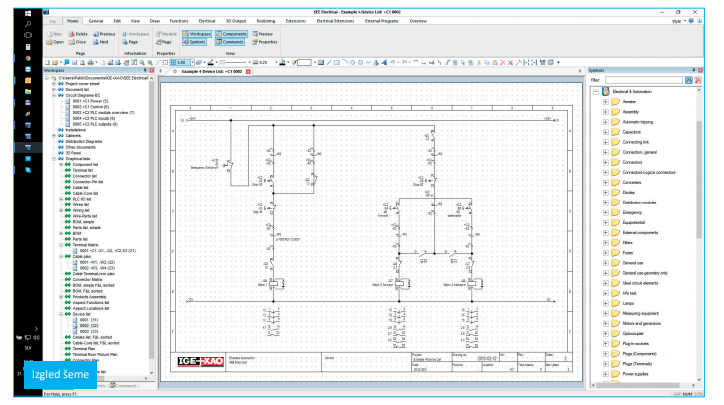Go to the Next page
724x405 pixels.
click(101, 42)
